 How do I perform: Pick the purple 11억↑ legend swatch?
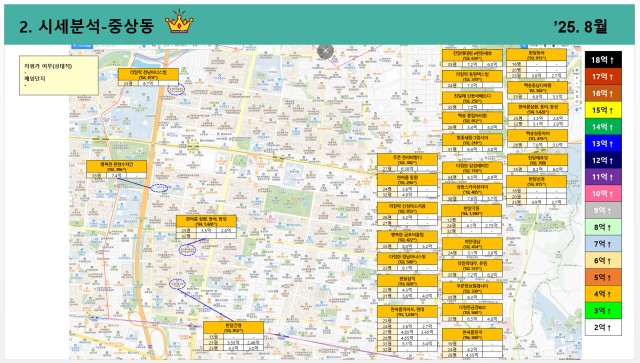click(x=603, y=177)
